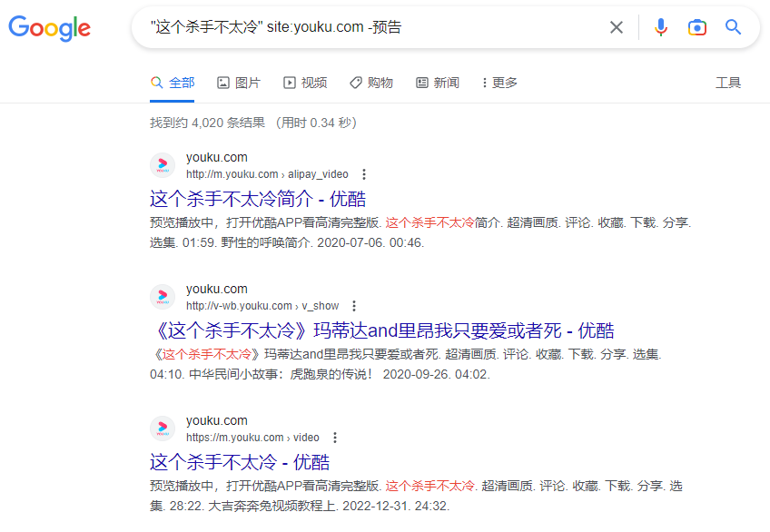This screenshot has height=532, width=770.
Task: Start voice search with the microphone icon
Action: coord(661,27)
